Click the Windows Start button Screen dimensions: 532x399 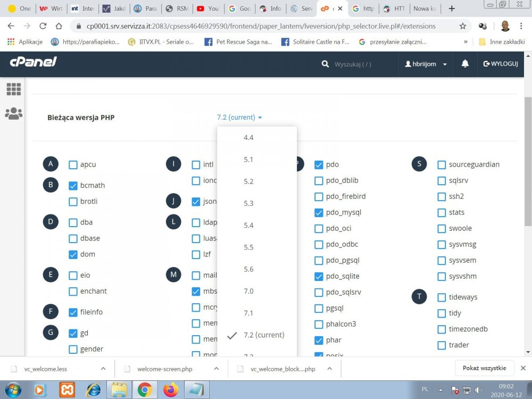14,390
